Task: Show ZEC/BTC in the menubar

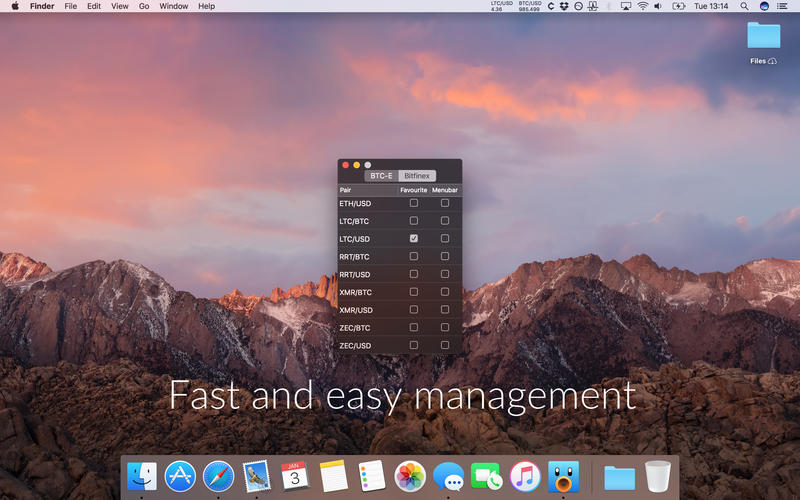Action: (445, 327)
